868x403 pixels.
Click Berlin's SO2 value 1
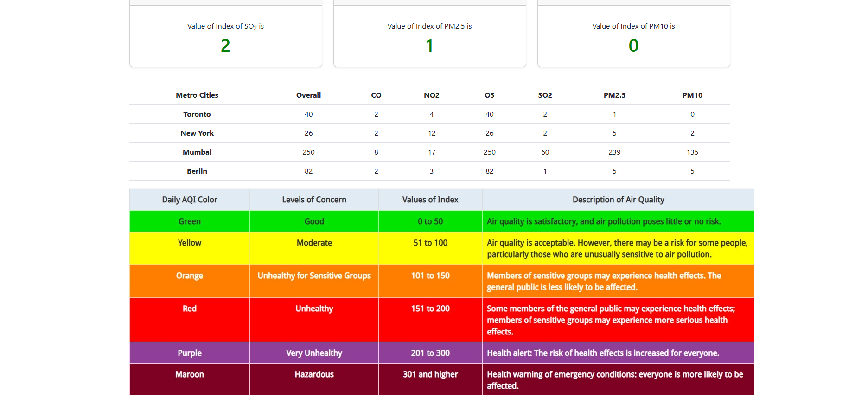tap(545, 171)
